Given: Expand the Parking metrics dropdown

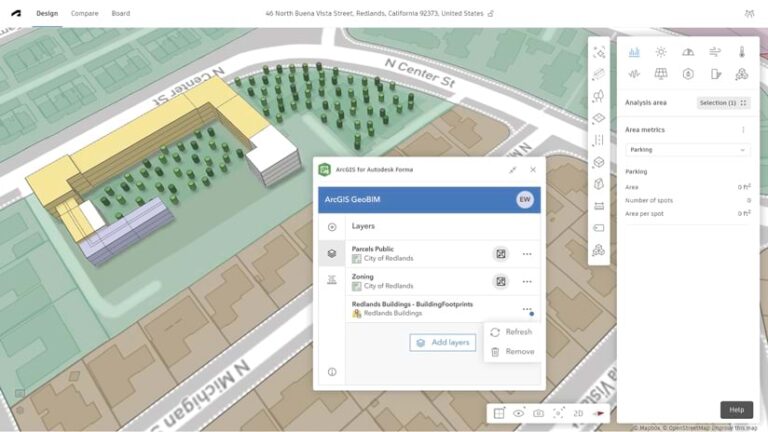Looking at the screenshot, I should pos(688,150).
